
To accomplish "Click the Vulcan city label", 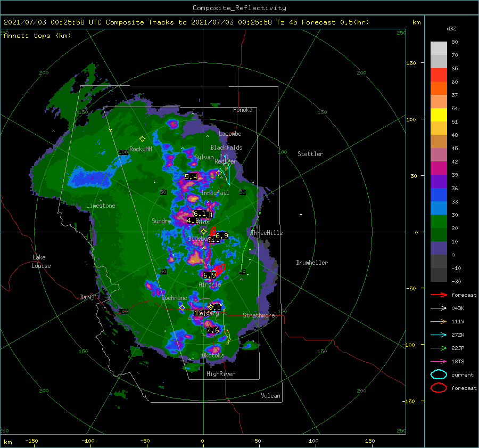I will [271, 396].
